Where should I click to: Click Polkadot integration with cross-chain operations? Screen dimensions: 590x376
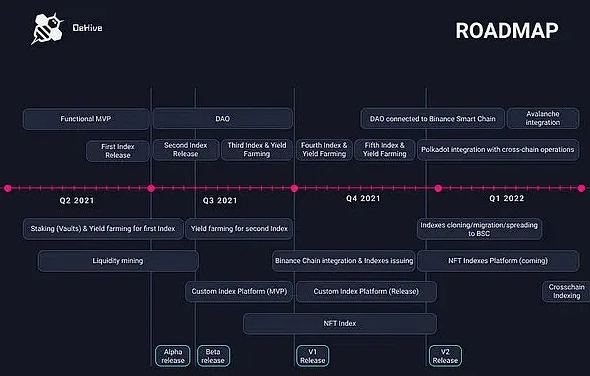(498, 150)
